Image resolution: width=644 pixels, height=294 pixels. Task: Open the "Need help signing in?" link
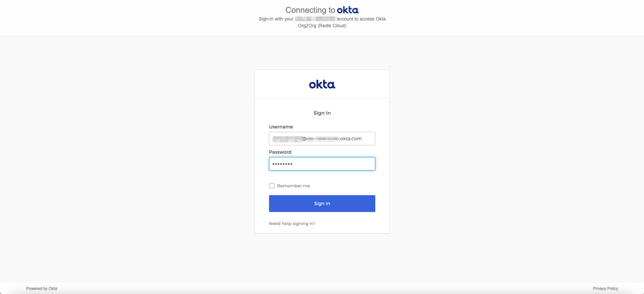pyautogui.click(x=292, y=223)
